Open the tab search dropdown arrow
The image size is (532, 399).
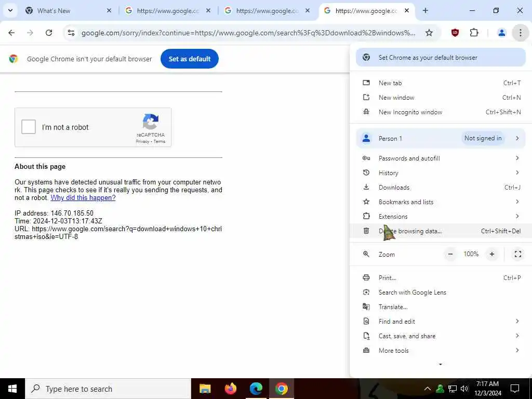point(10,10)
